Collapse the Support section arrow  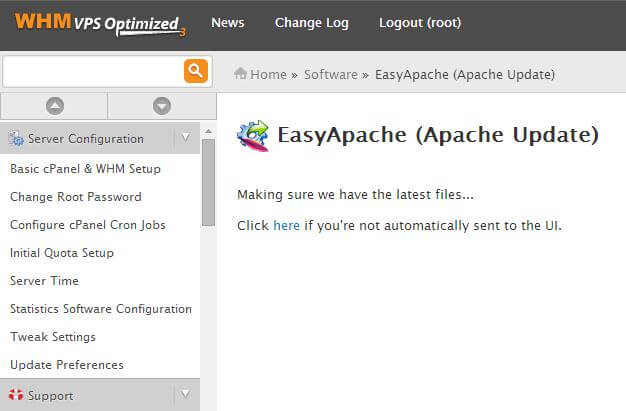tap(186, 394)
